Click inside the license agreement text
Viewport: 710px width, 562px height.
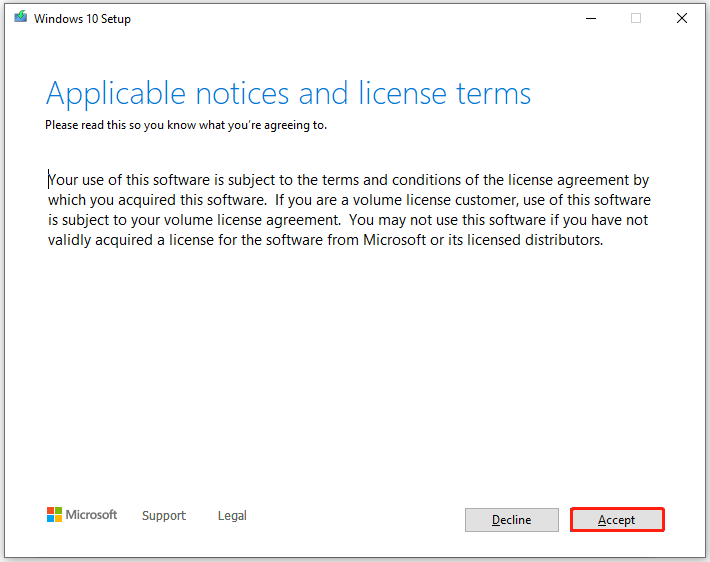click(349, 210)
